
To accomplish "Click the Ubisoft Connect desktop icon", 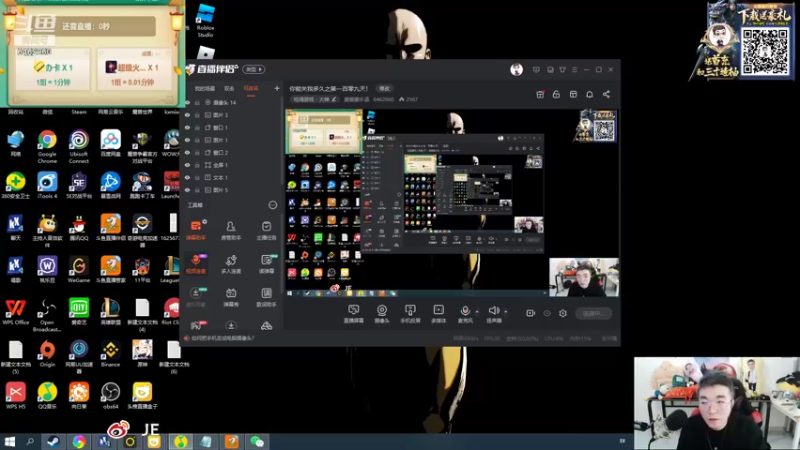I will (x=79, y=146).
